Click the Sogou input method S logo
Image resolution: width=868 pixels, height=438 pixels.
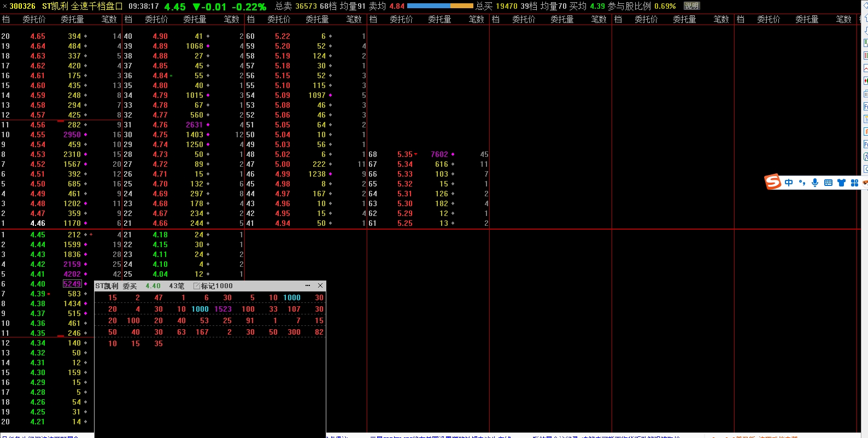coord(772,182)
